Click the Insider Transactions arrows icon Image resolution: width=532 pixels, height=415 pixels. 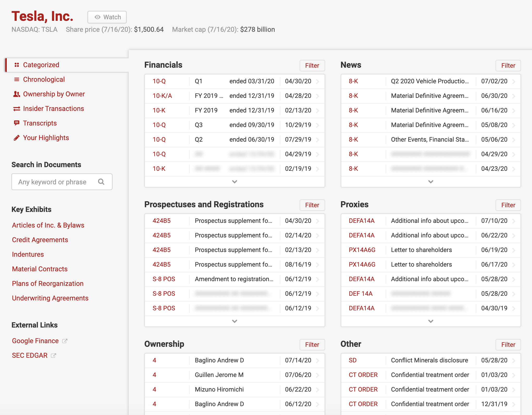[x=17, y=109]
